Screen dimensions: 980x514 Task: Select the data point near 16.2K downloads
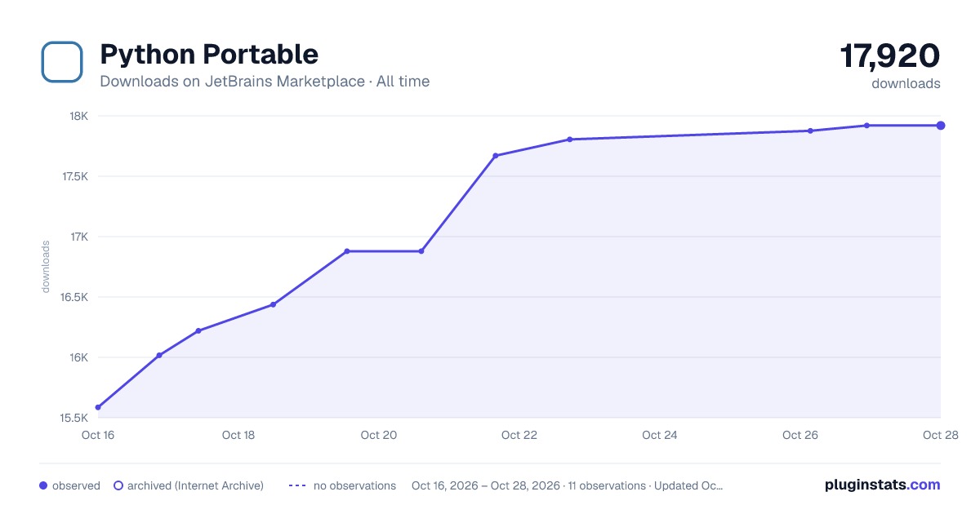click(x=198, y=330)
